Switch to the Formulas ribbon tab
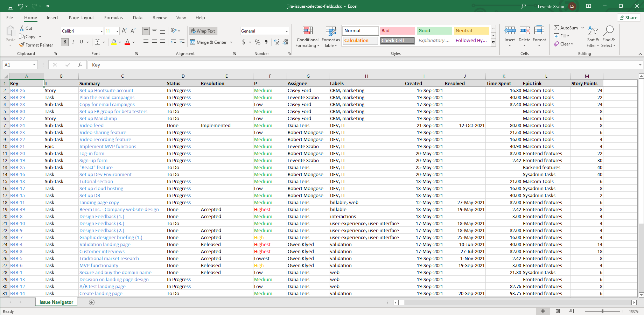The image size is (644, 315). (113, 17)
